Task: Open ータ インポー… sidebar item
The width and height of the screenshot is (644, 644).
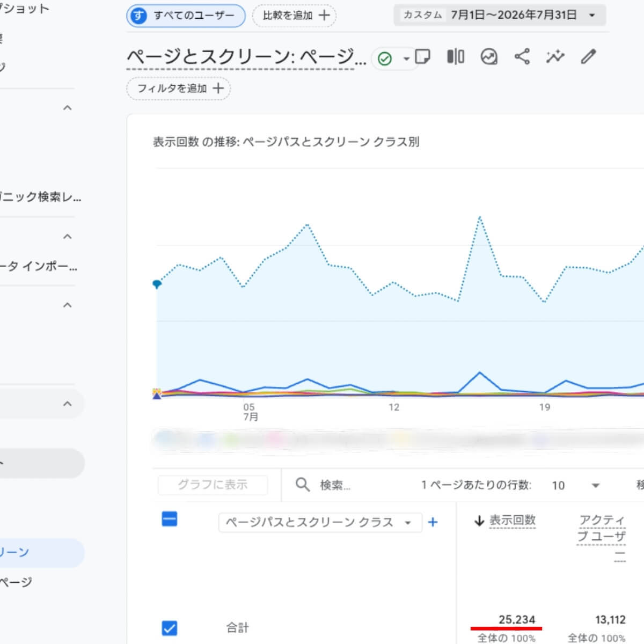Action: [39, 266]
